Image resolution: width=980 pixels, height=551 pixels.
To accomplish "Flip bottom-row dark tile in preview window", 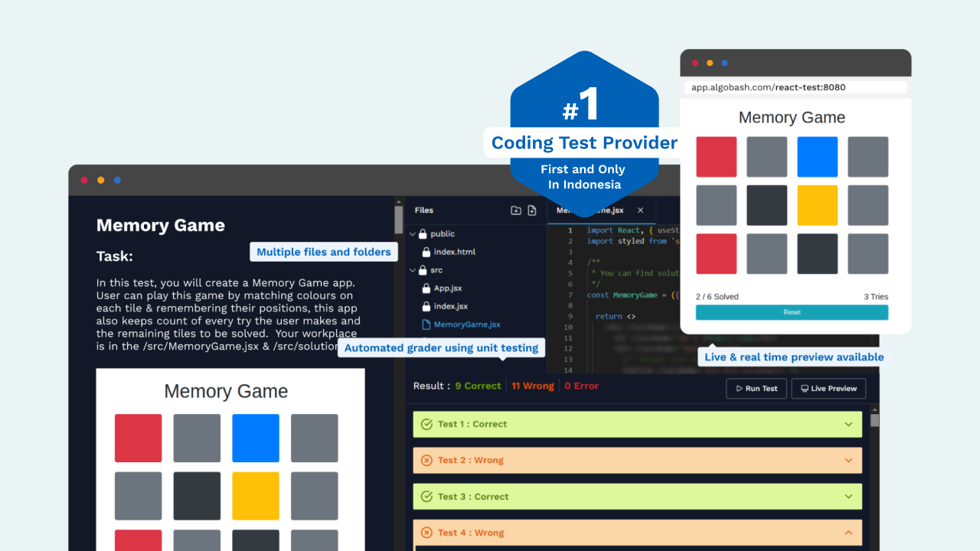I will (817, 254).
